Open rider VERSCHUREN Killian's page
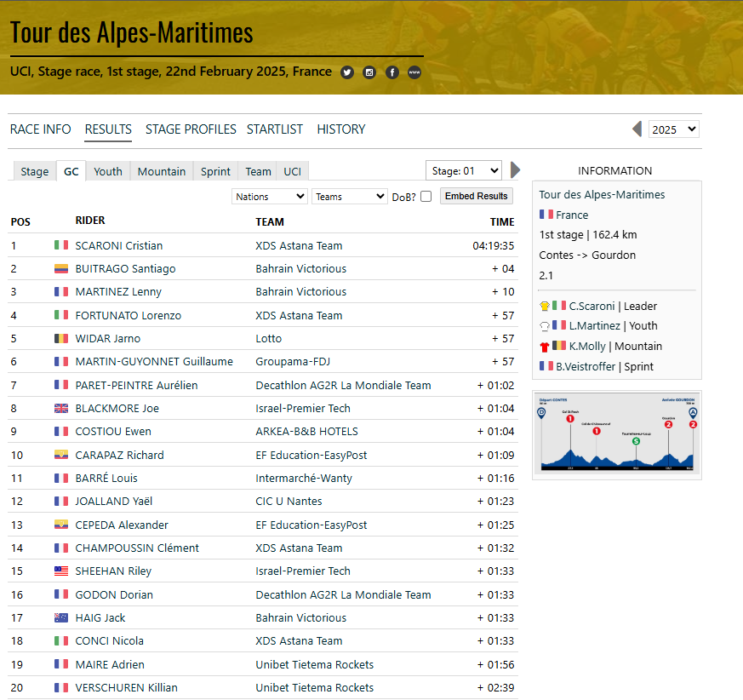 [x=127, y=688]
